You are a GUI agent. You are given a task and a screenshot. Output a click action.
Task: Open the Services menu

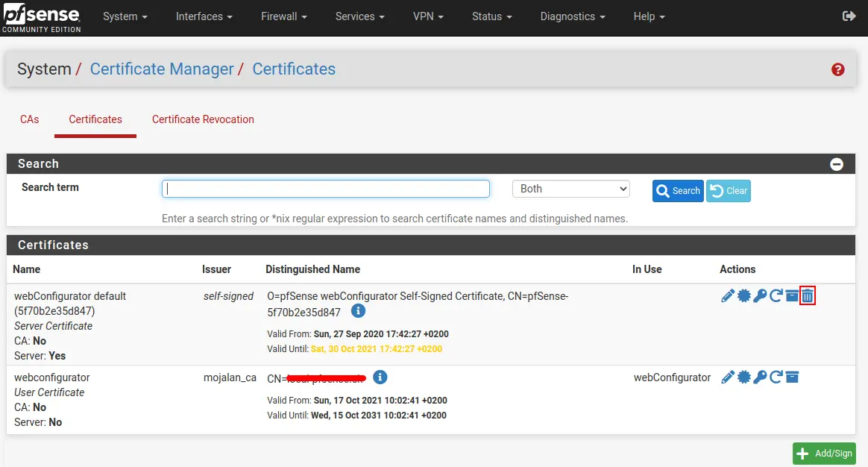point(360,16)
